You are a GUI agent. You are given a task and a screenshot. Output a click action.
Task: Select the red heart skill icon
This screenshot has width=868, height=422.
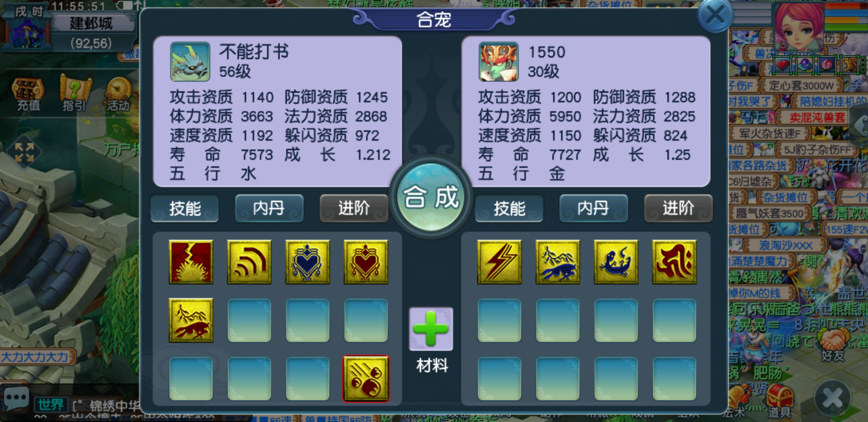click(x=366, y=262)
